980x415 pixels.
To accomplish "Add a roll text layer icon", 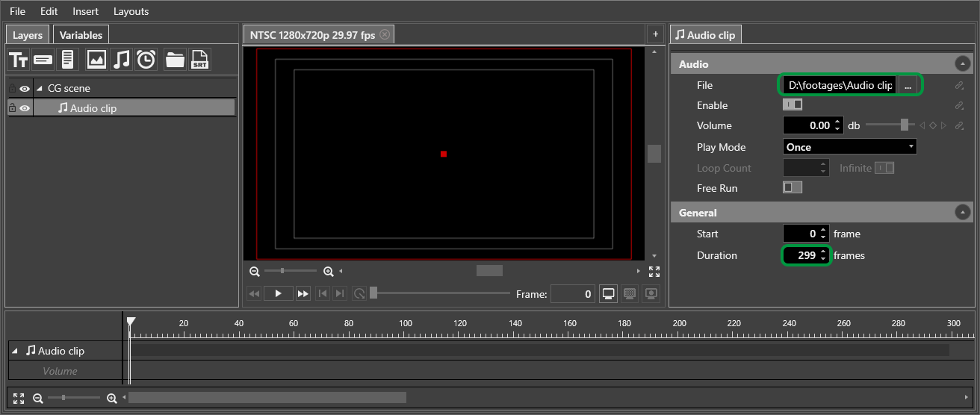I will (67, 60).
